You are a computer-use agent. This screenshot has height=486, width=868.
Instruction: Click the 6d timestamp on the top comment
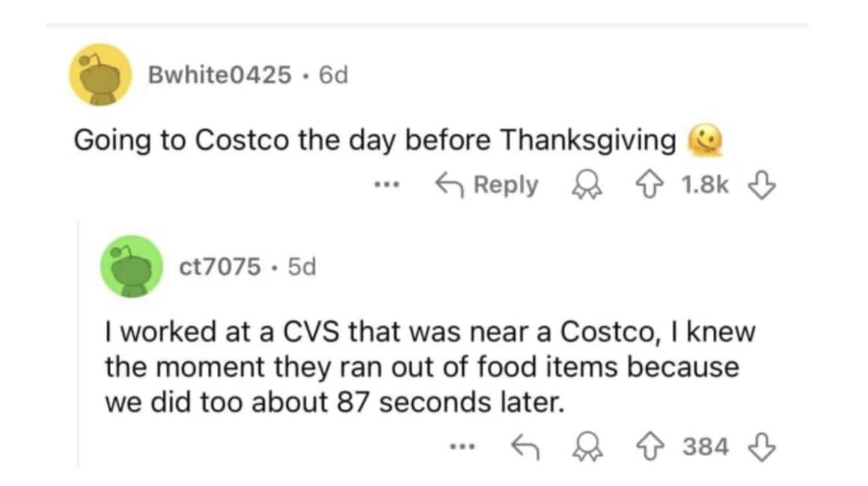pos(333,75)
